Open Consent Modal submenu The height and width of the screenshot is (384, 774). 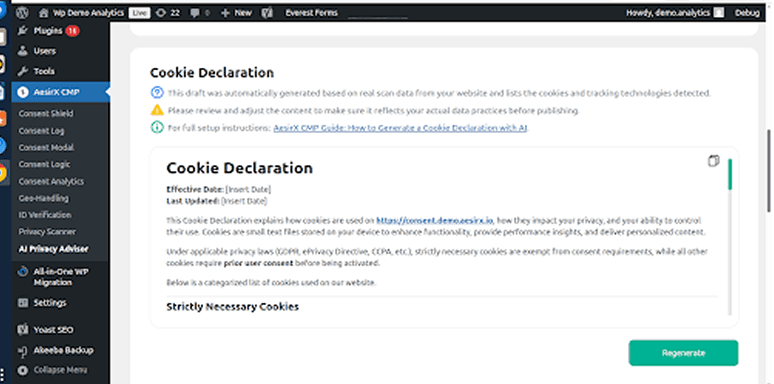pos(46,147)
